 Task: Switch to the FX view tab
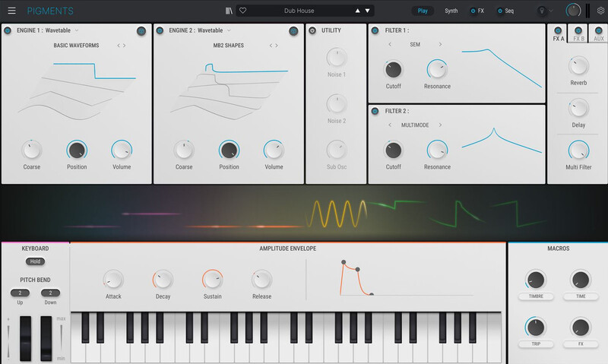tap(481, 11)
